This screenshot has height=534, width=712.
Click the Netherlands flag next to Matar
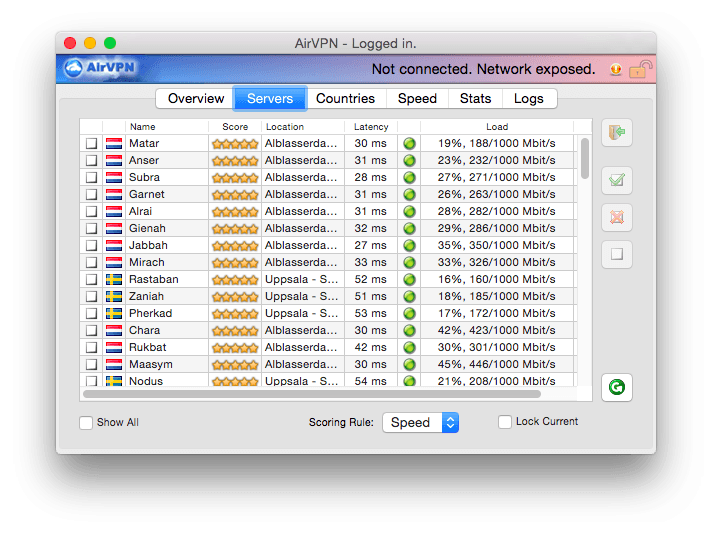pos(114,143)
